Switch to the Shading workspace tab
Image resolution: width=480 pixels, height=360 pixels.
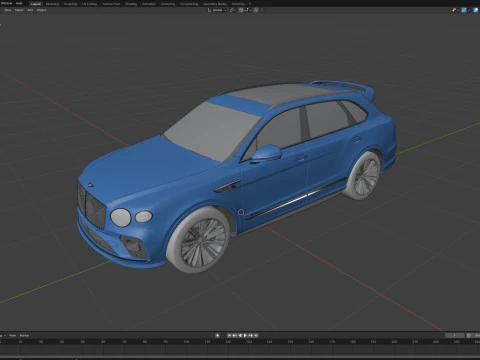(131, 4)
